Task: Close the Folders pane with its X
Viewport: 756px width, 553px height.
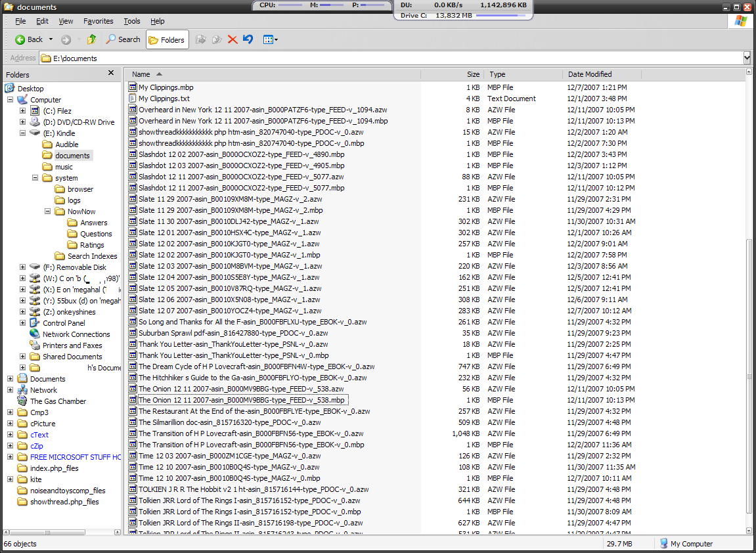Action: [x=111, y=73]
